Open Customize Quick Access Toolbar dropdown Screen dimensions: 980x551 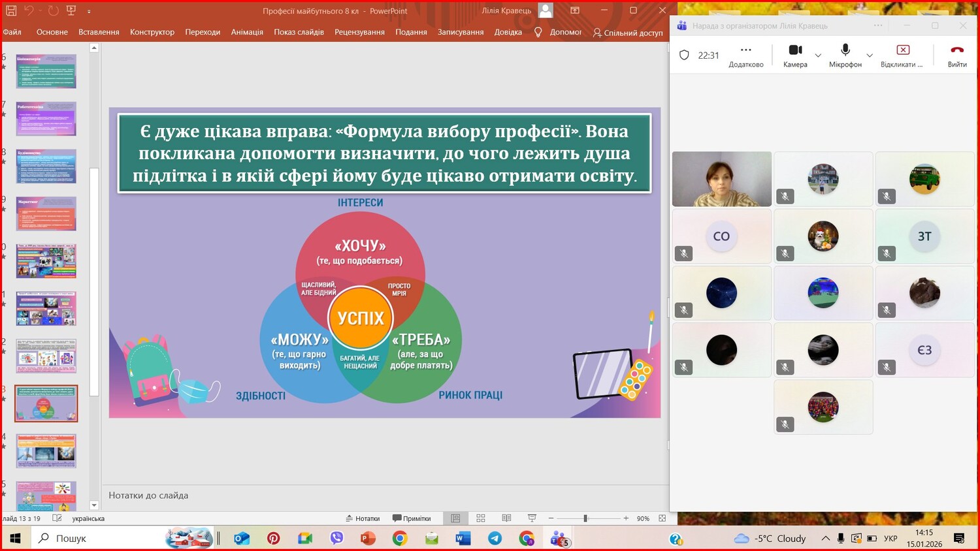click(89, 11)
